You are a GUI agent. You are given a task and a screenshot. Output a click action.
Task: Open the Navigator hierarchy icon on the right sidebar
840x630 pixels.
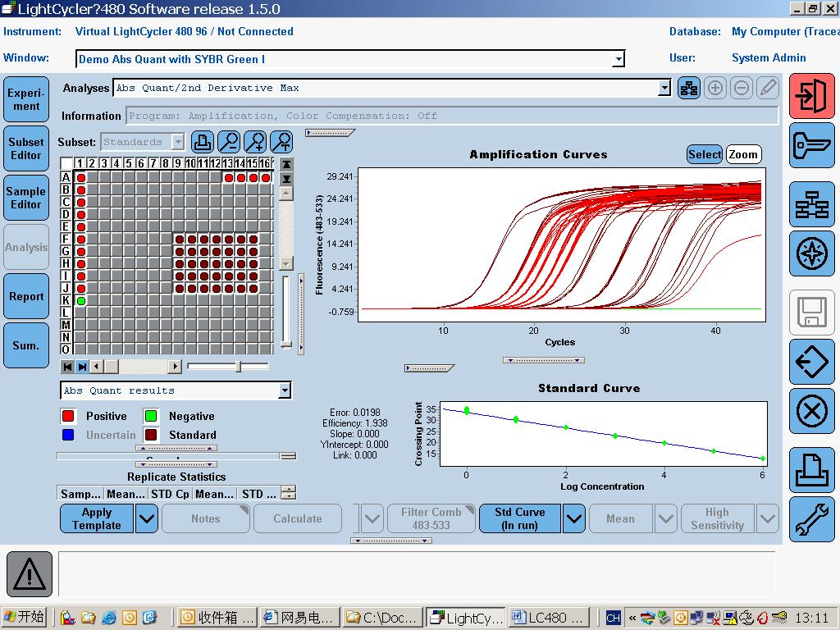click(x=811, y=204)
